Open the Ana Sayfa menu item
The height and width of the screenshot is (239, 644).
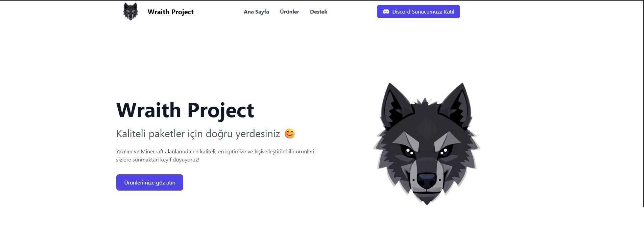[x=256, y=12]
